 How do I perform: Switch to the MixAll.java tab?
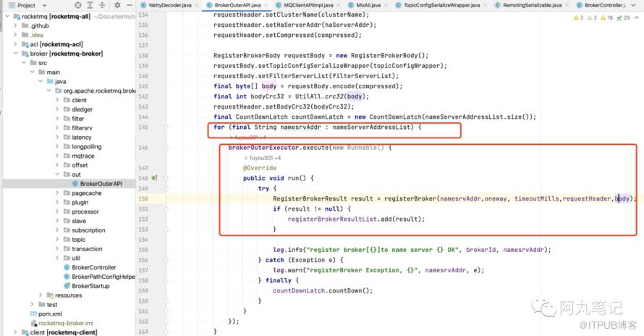pos(364,5)
